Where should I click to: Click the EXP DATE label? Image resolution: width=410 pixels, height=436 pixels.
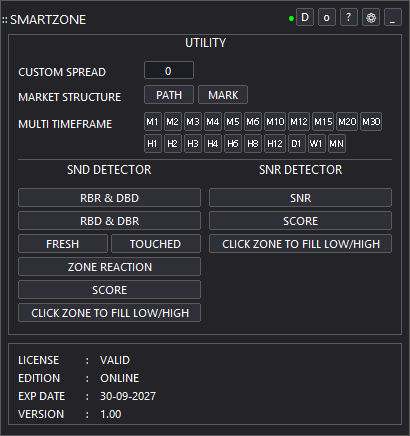click(41, 396)
